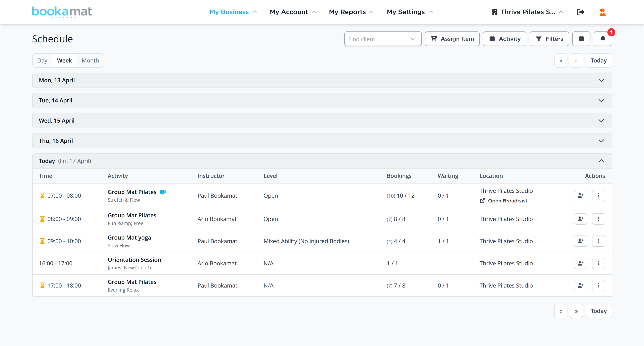Open the My Reports menu
644x346 pixels.
click(351, 12)
